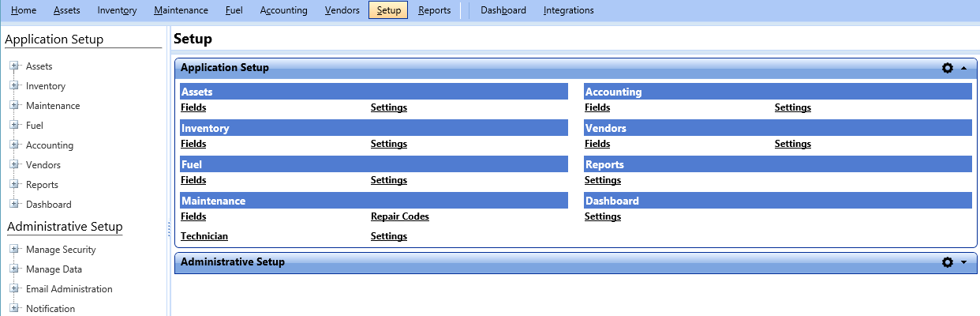Click the Application Setup sidebar heading
This screenshot has width=980, height=316.
pos(54,39)
